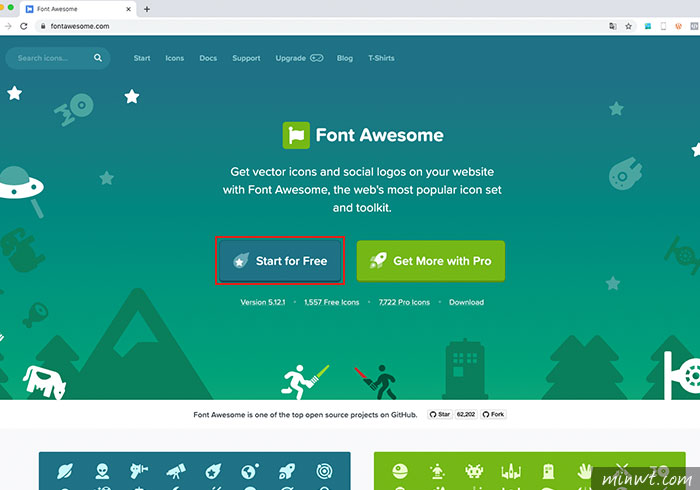Viewport: 700px width, 490px height.
Task: Click the search magnifier icon
Action: pos(98,58)
